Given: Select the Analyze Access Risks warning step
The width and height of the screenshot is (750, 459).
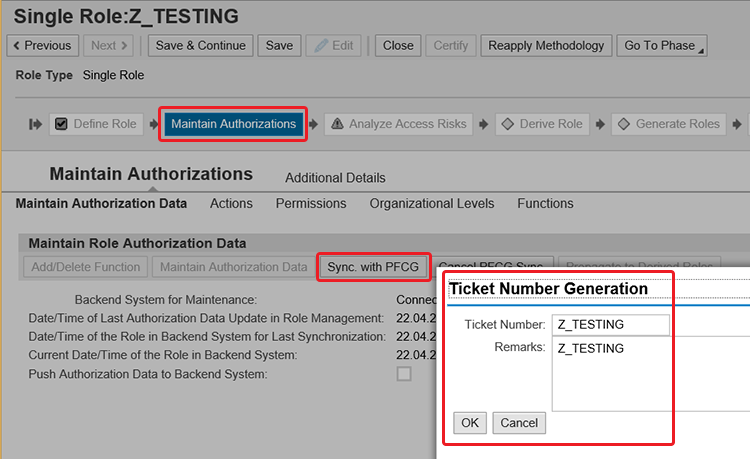Looking at the screenshot, I should click(397, 124).
